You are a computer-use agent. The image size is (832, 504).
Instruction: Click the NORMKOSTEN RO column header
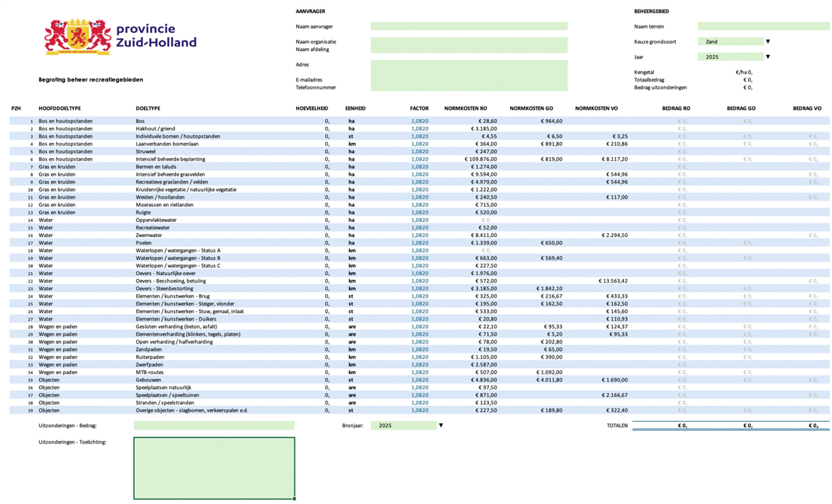point(466,109)
